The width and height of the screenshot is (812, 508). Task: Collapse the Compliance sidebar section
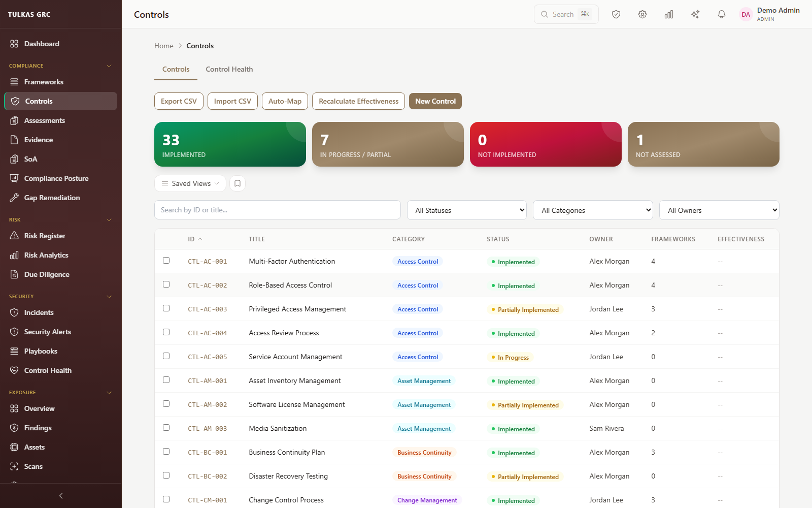pos(109,66)
